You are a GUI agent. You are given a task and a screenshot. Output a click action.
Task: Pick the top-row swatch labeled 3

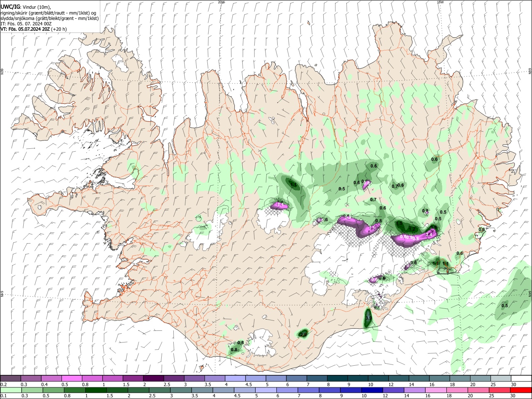(194, 379)
